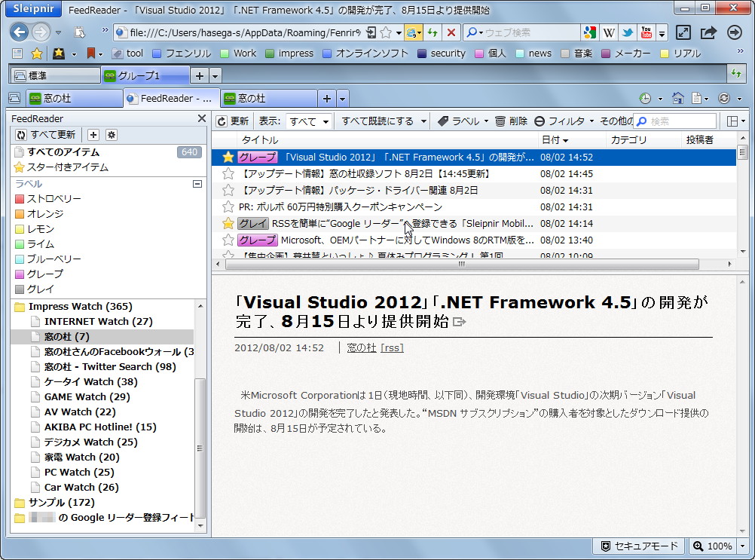The width and height of the screenshot is (755, 560).
Task: Open the impress bookmark folder
Action: 289,54
